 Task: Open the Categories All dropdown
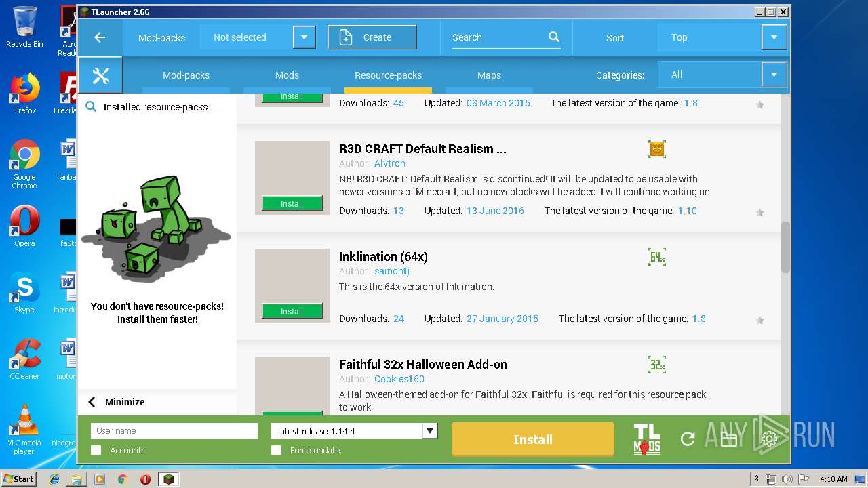tap(722, 75)
